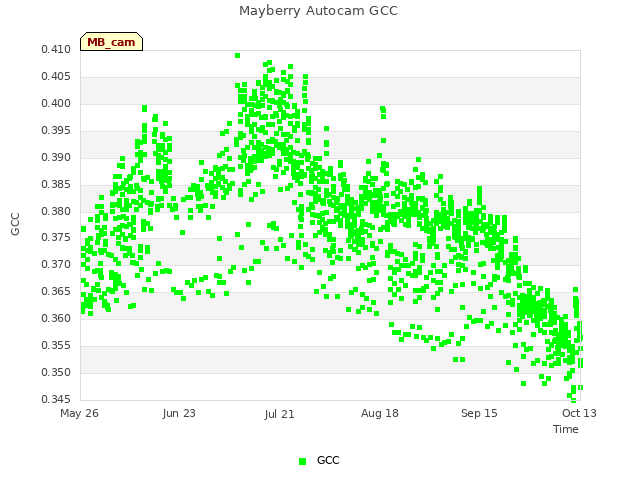Select the Sep 15 x-axis label
The image size is (640, 480).
coord(479,413)
